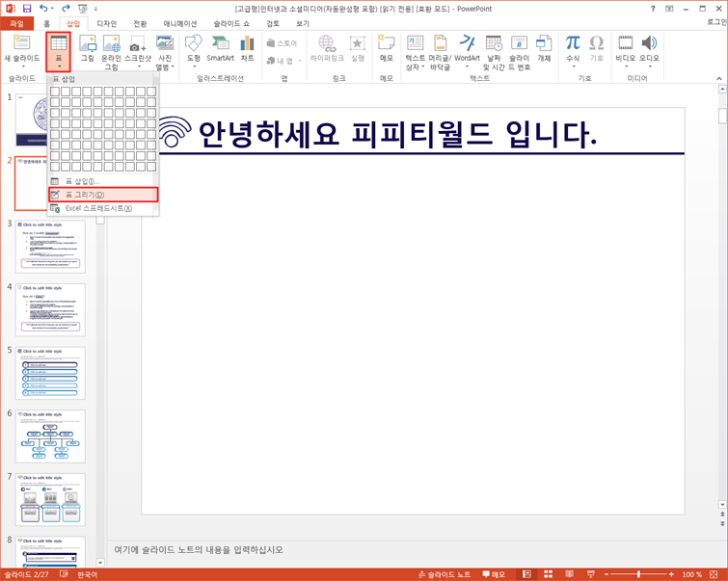The height and width of the screenshot is (581, 728).
Task: Open Photo Album (사진 앨범)
Action: (x=165, y=52)
